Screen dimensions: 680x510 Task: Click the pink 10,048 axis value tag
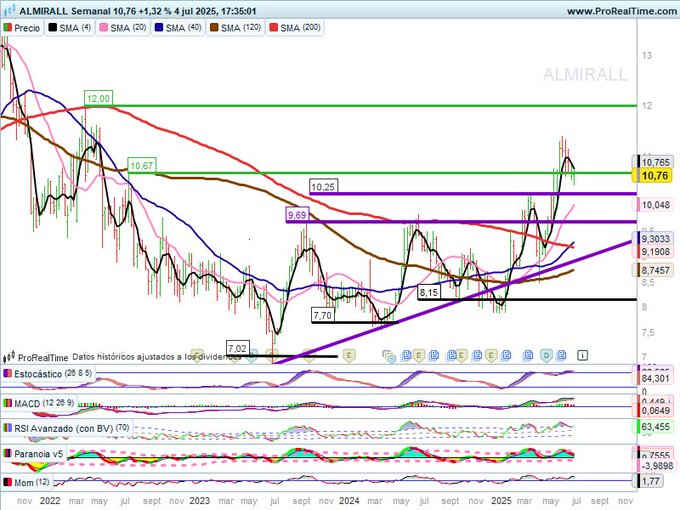(x=655, y=205)
